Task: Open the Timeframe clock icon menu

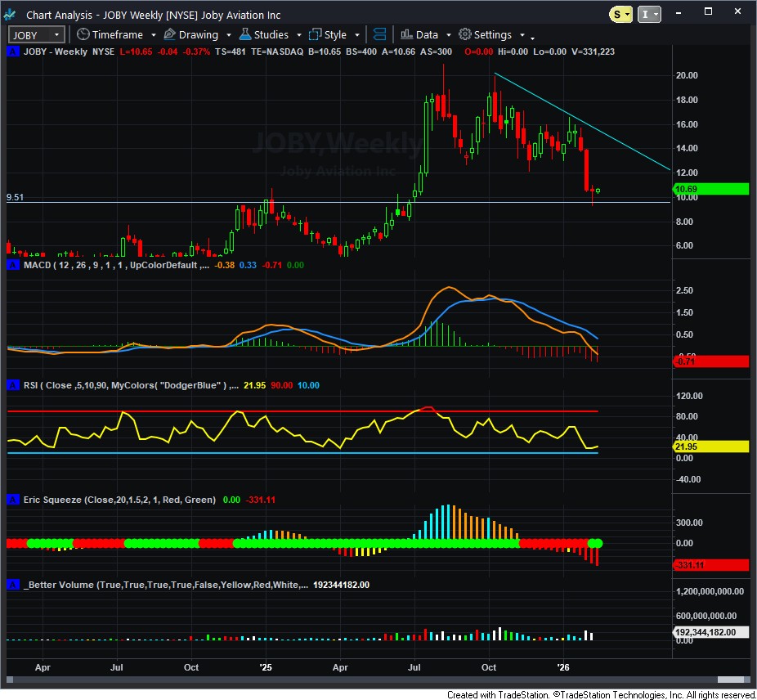Action: click(x=83, y=34)
